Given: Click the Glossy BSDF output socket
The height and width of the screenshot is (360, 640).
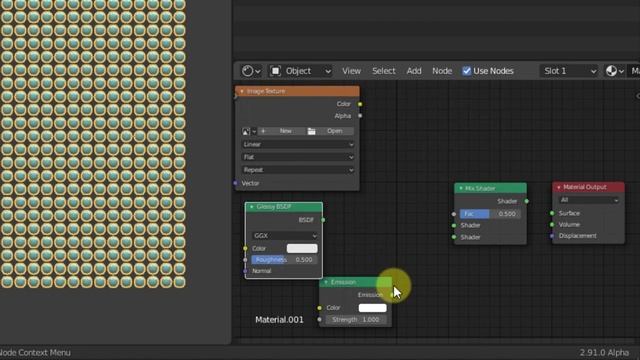Looking at the screenshot, I should (x=323, y=220).
